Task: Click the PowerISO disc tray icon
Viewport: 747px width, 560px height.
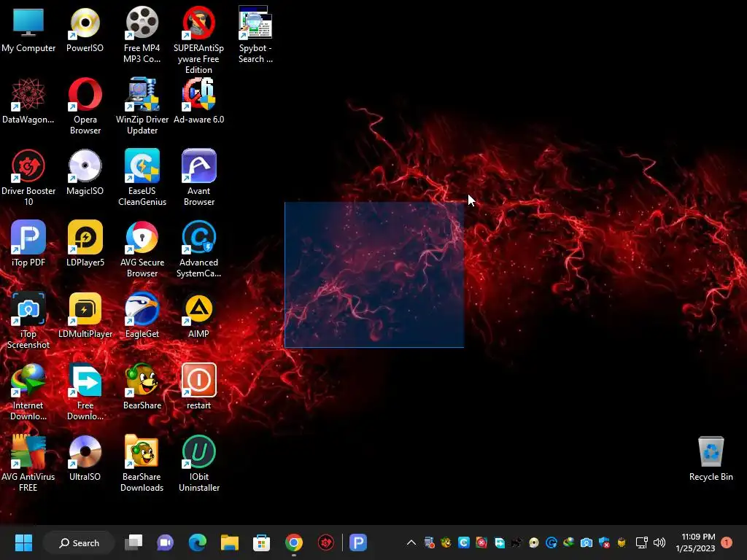Action: pyautogui.click(x=534, y=542)
